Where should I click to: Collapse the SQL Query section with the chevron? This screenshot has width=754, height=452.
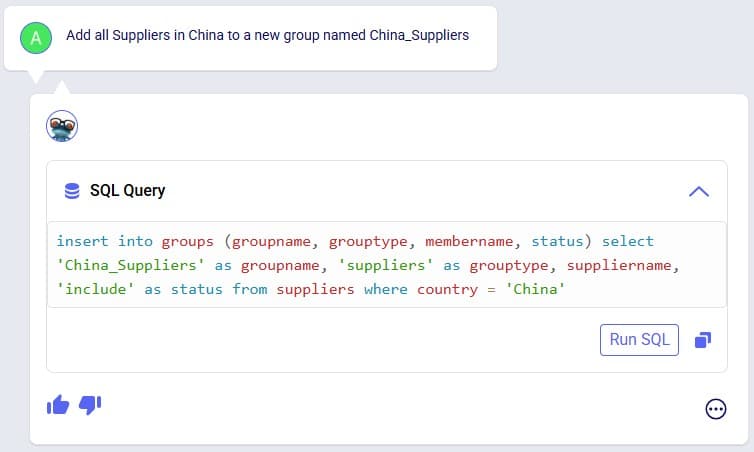(x=699, y=191)
